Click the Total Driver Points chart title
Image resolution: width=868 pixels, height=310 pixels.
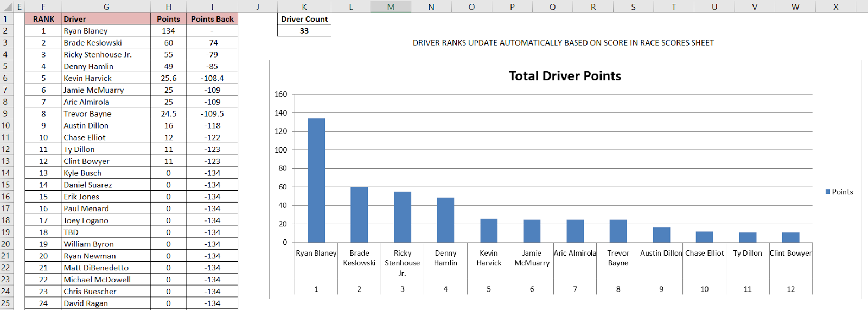point(565,76)
